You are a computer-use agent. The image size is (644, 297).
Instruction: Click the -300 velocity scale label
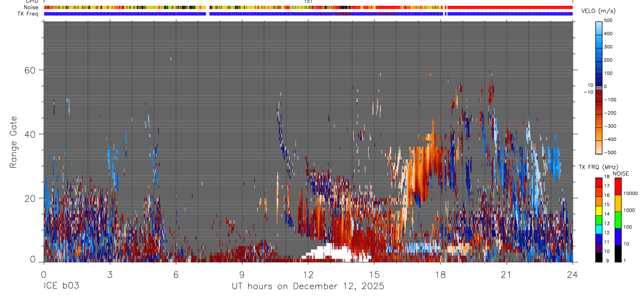(610, 126)
